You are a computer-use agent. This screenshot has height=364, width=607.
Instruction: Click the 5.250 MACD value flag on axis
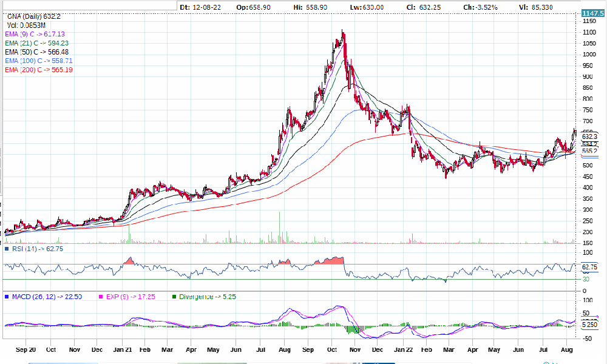(x=589, y=325)
